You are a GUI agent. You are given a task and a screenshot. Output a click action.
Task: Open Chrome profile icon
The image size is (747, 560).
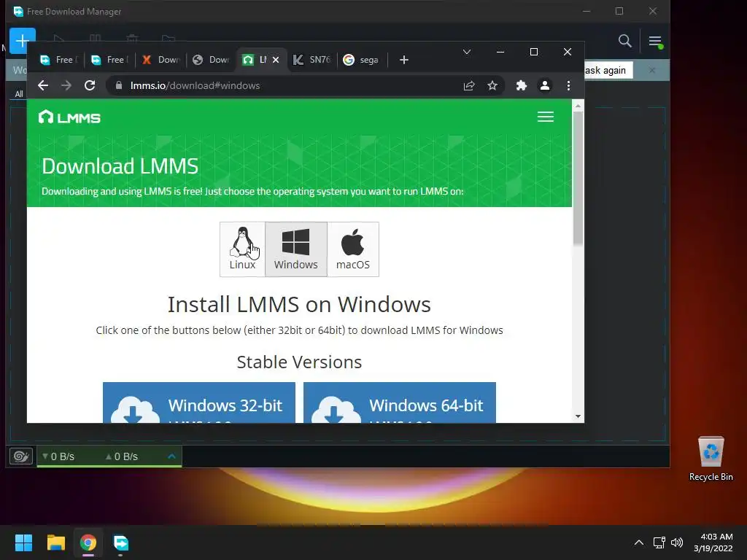[544, 86]
